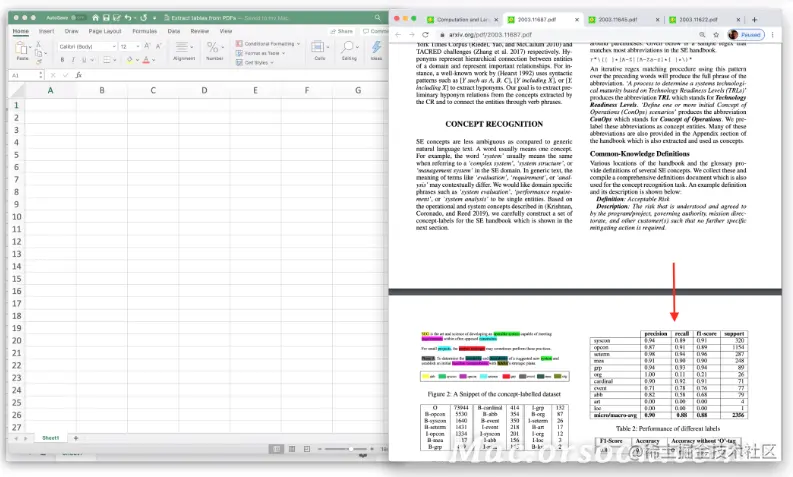Screen dimensions: 793x477
Task: Click bookmark star in address bar
Action: 716,35
